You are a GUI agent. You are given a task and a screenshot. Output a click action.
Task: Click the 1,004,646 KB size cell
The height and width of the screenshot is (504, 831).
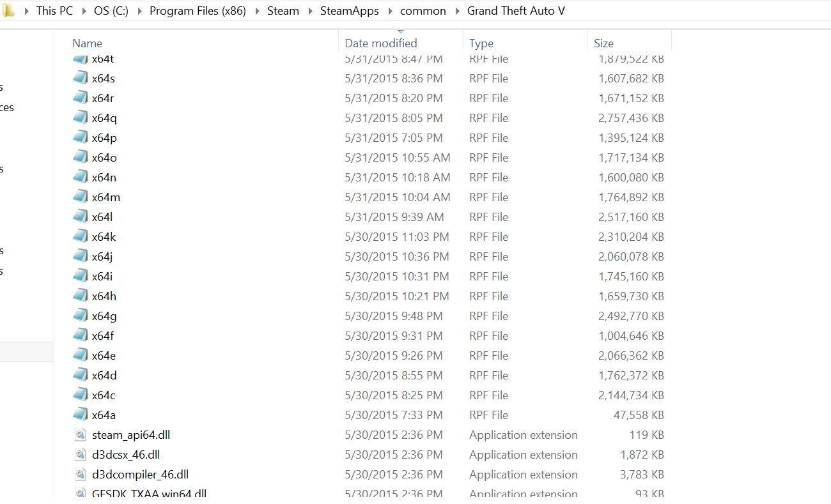tap(632, 336)
